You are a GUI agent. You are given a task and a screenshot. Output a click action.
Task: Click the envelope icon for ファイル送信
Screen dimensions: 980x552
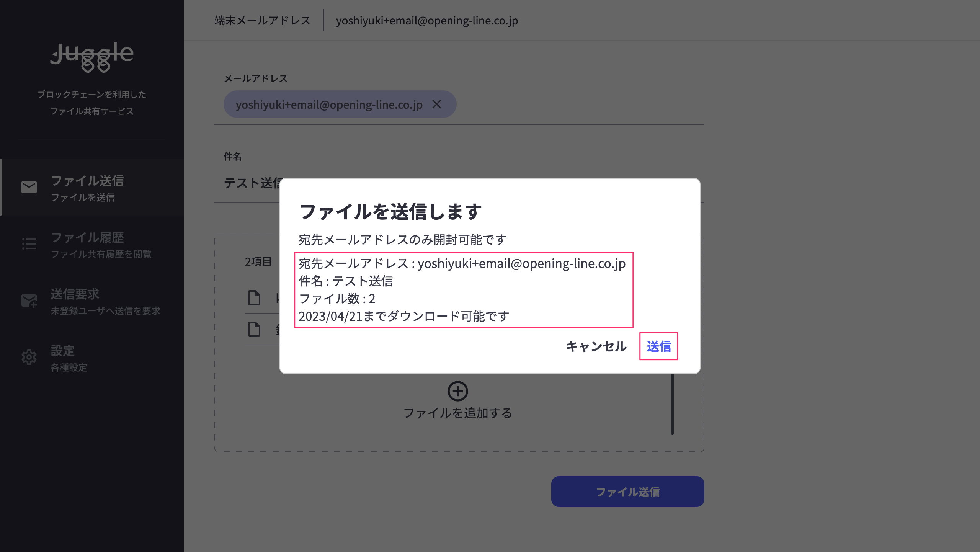point(29,187)
